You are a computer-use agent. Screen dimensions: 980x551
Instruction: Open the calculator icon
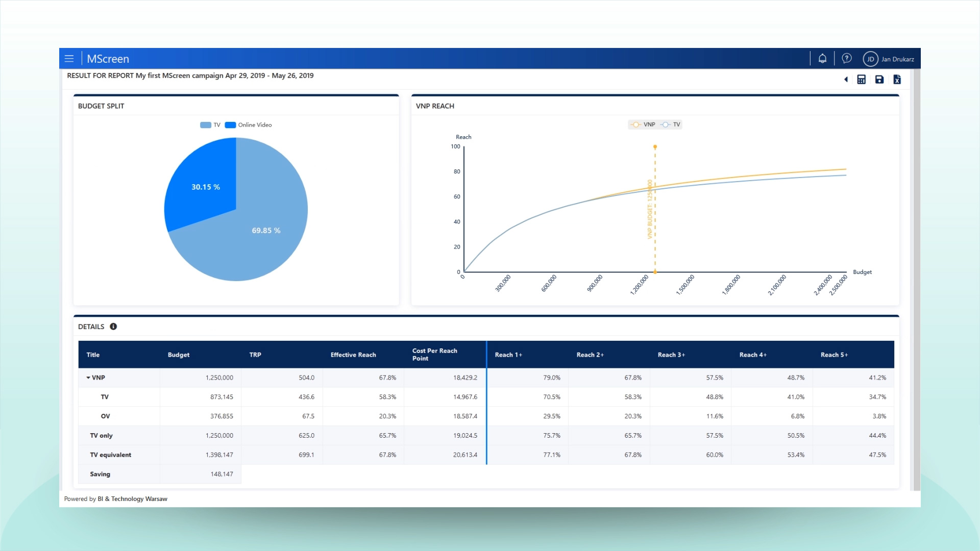862,80
